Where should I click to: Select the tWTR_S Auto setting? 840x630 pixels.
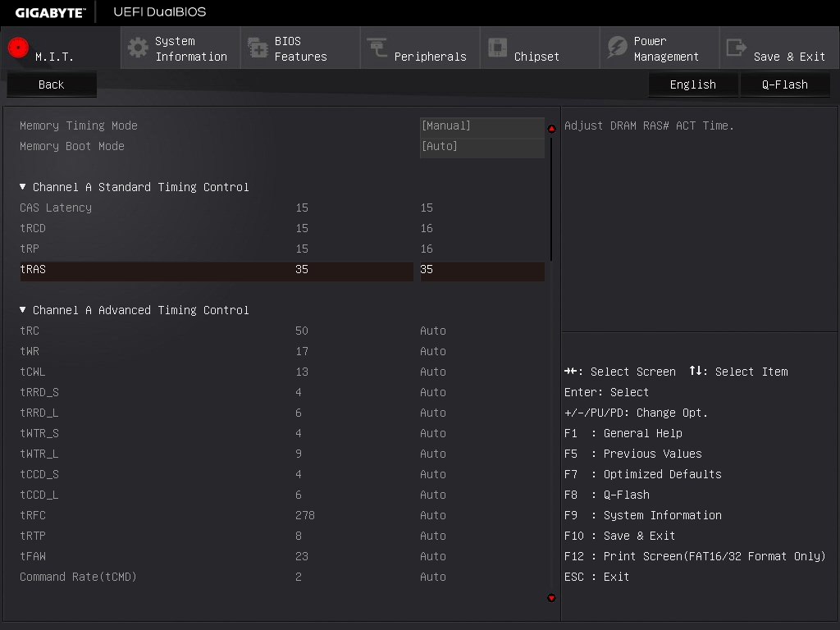[x=433, y=433]
